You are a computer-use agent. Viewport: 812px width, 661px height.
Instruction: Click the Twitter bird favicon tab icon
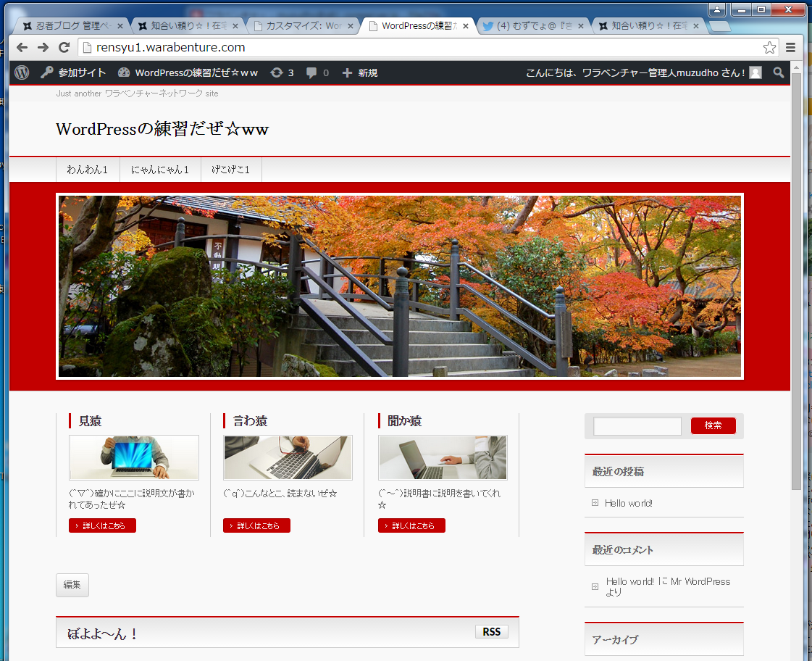coord(487,26)
